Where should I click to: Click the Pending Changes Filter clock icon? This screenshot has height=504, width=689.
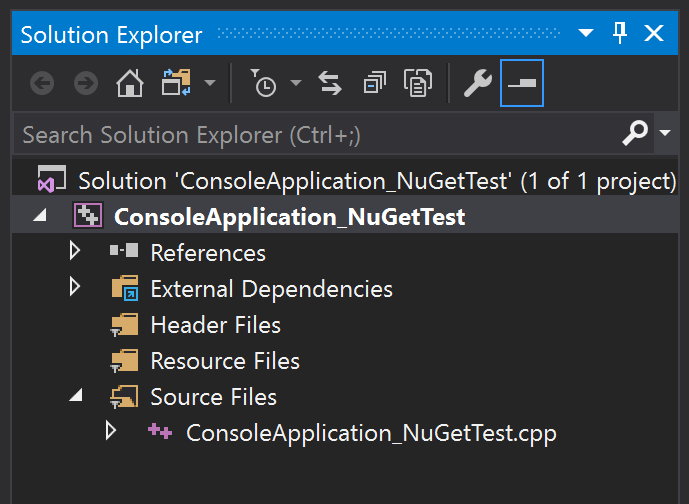(264, 84)
